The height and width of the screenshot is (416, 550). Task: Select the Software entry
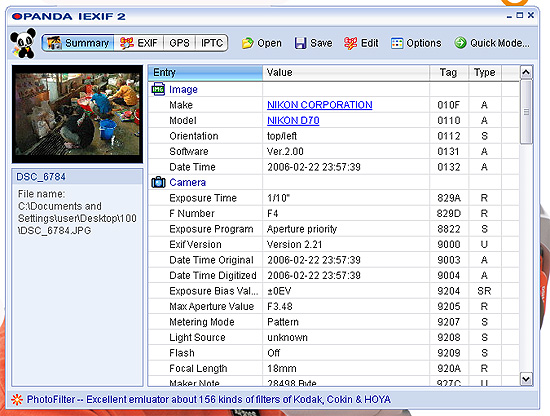click(x=189, y=152)
